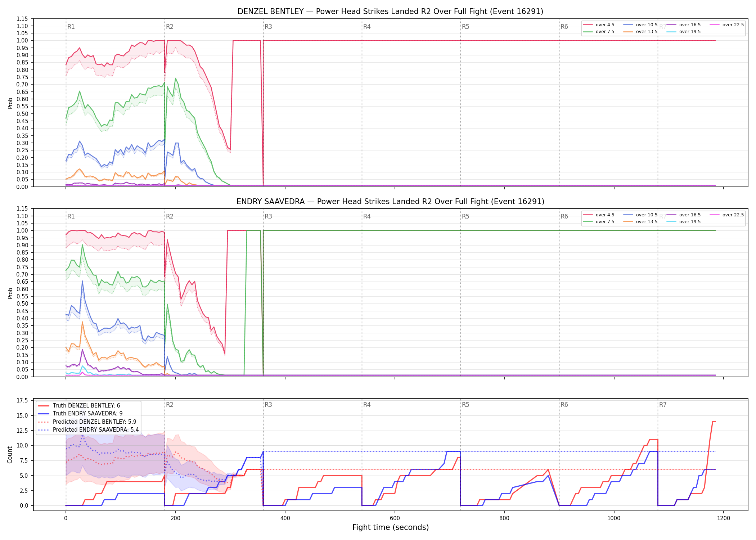This screenshot has height=540, width=756.
Task: Click 'over 16.5' legend entry in Saavedra chart
Action: point(683,215)
